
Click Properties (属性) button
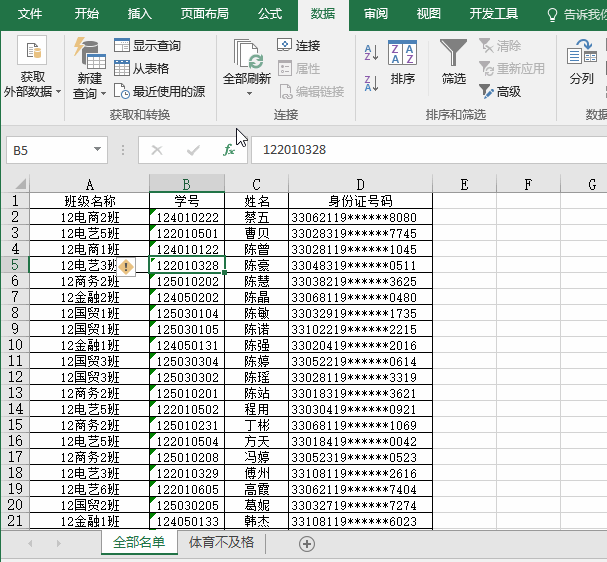[x=299, y=69]
